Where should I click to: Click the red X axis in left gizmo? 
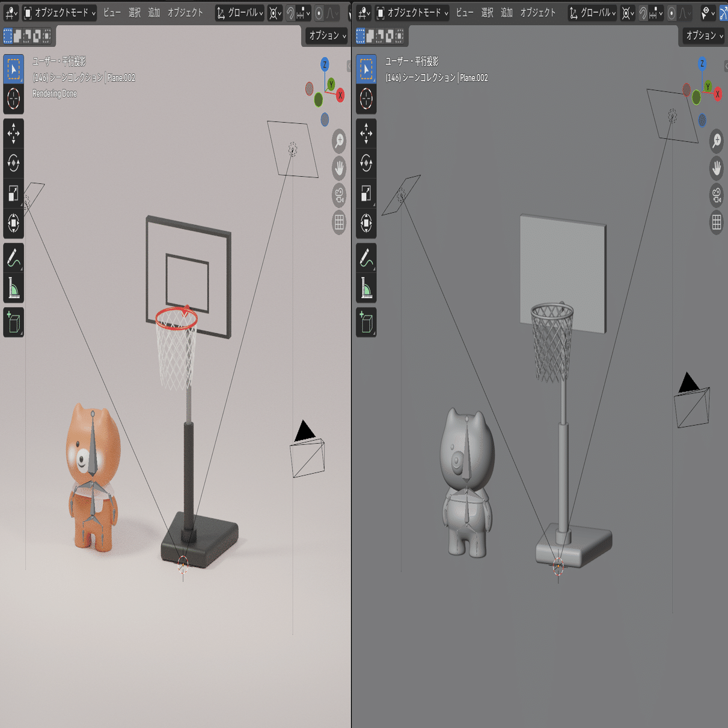(x=340, y=96)
